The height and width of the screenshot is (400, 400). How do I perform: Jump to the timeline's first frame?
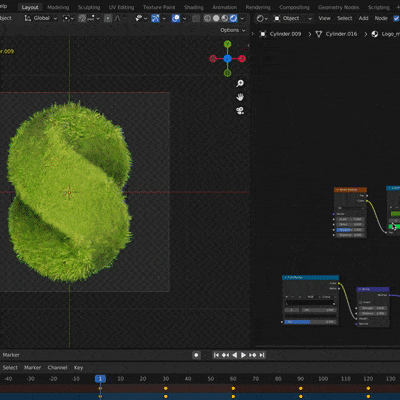(x=216, y=355)
